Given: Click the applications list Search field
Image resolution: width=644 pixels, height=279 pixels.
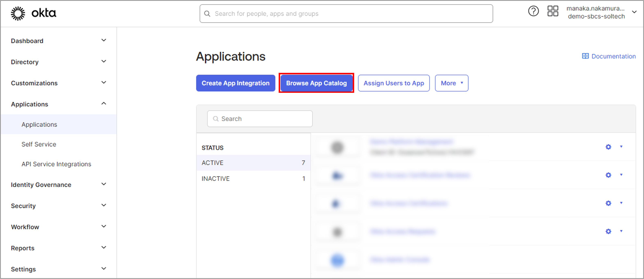Looking at the screenshot, I should point(260,118).
